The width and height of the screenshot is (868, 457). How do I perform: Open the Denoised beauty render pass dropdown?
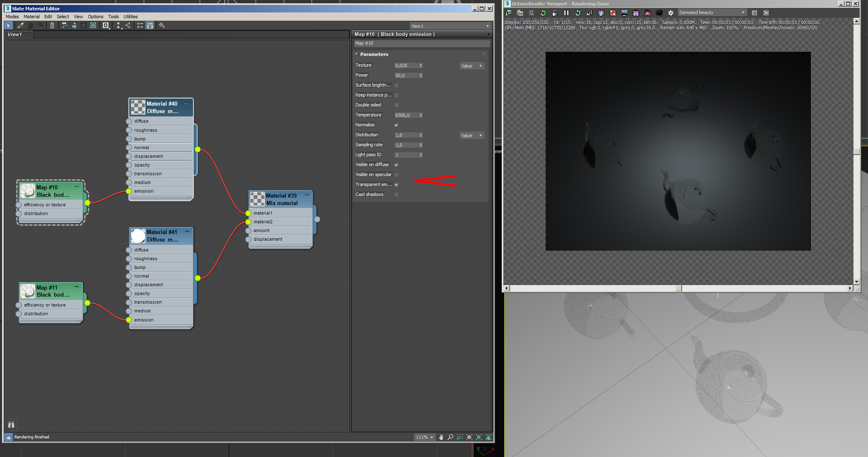pos(712,13)
